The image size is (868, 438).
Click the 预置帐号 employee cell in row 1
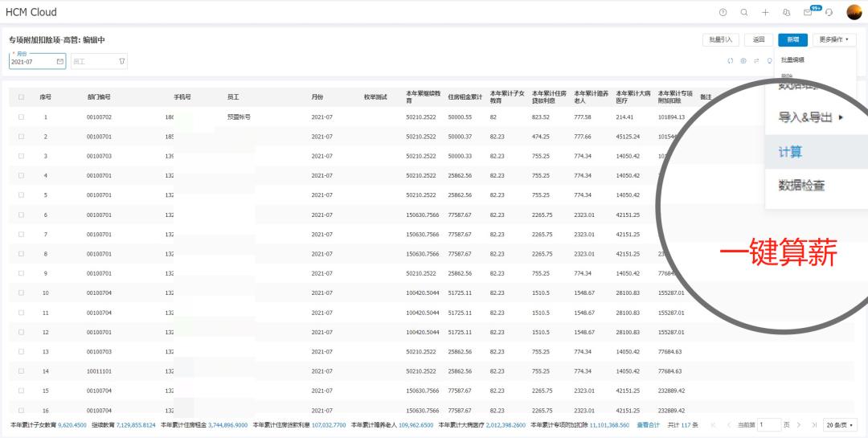tap(239, 117)
